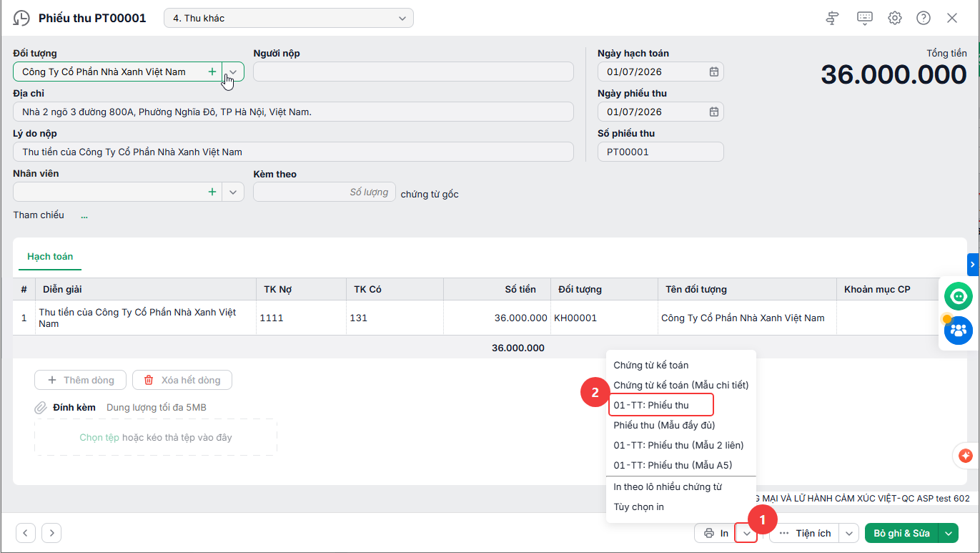Open the green chatbot assistant icon
This screenshot has width=980, height=553.
point(958,296)
